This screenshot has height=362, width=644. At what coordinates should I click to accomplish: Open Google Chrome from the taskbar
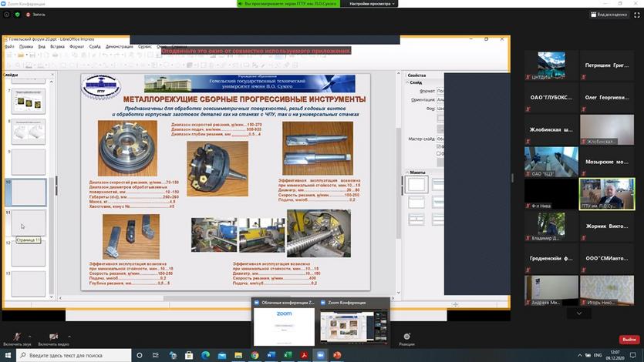coord(255,355)
